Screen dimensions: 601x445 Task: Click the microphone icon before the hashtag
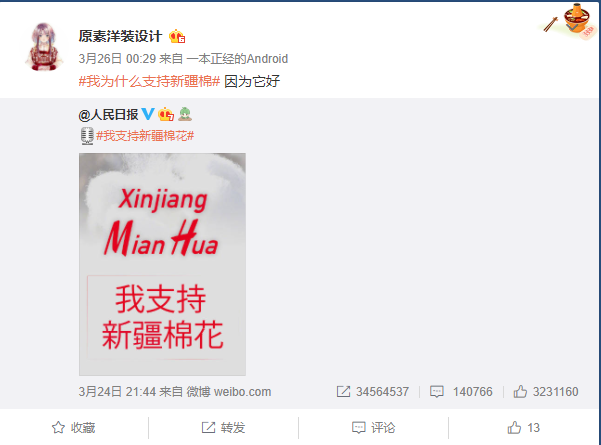click(87, 136)
